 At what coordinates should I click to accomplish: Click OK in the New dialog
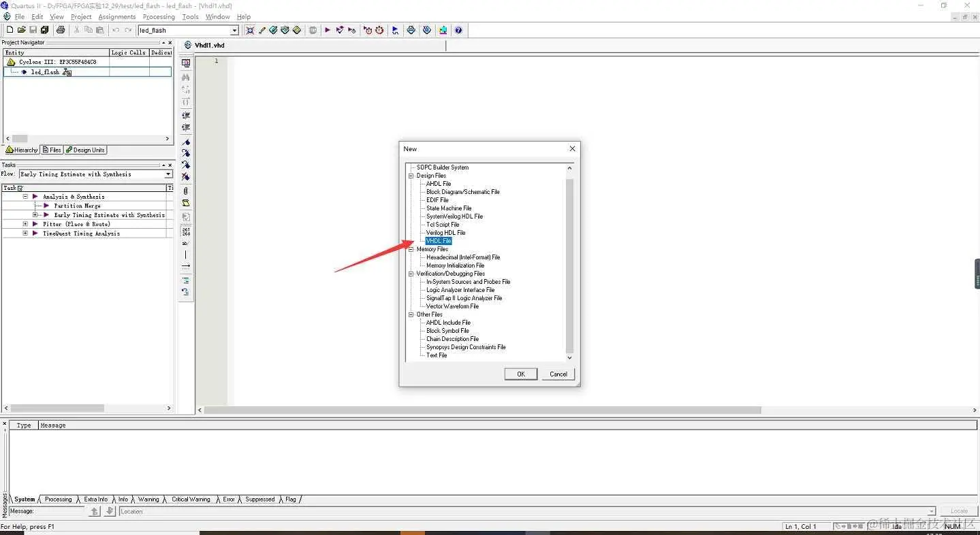tap(521, 374)
